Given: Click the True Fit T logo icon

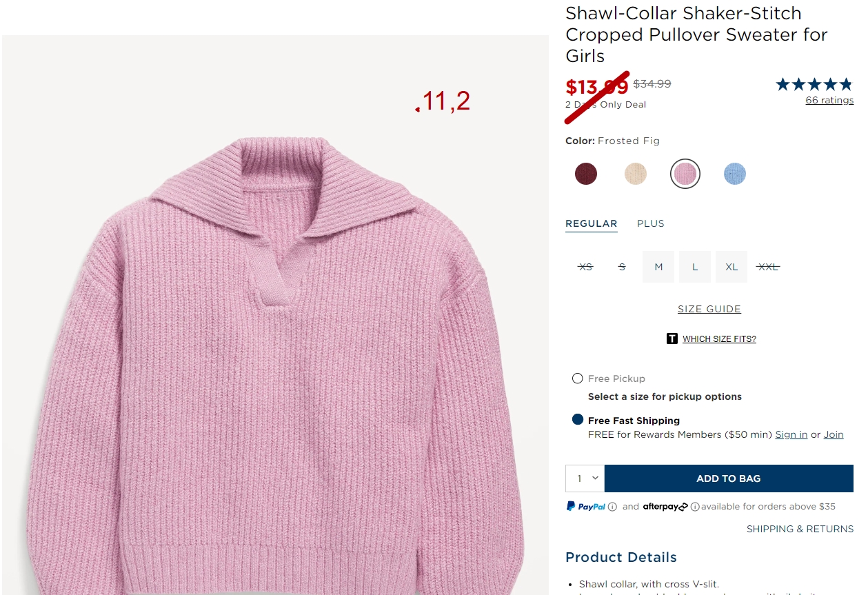Looking at the screenshot, I should click(x=672, y=339).
